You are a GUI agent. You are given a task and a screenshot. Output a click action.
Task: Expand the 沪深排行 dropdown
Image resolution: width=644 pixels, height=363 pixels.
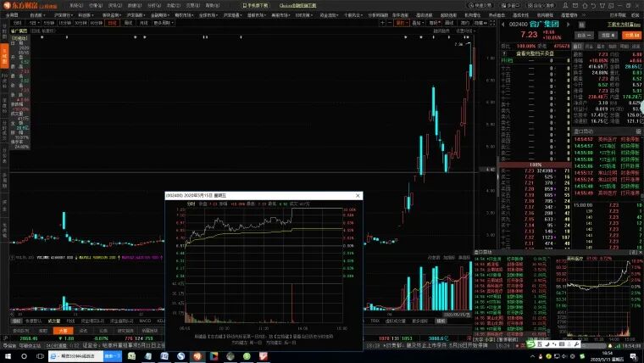click(63, 14)
